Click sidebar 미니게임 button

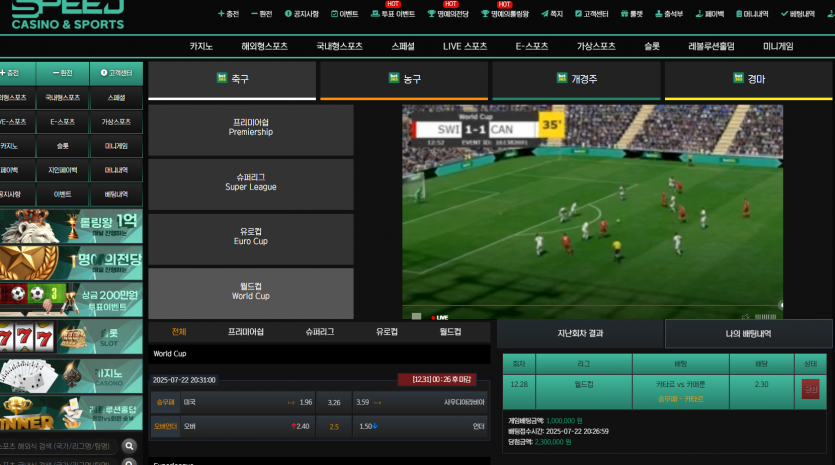click(x=117, y=146)
